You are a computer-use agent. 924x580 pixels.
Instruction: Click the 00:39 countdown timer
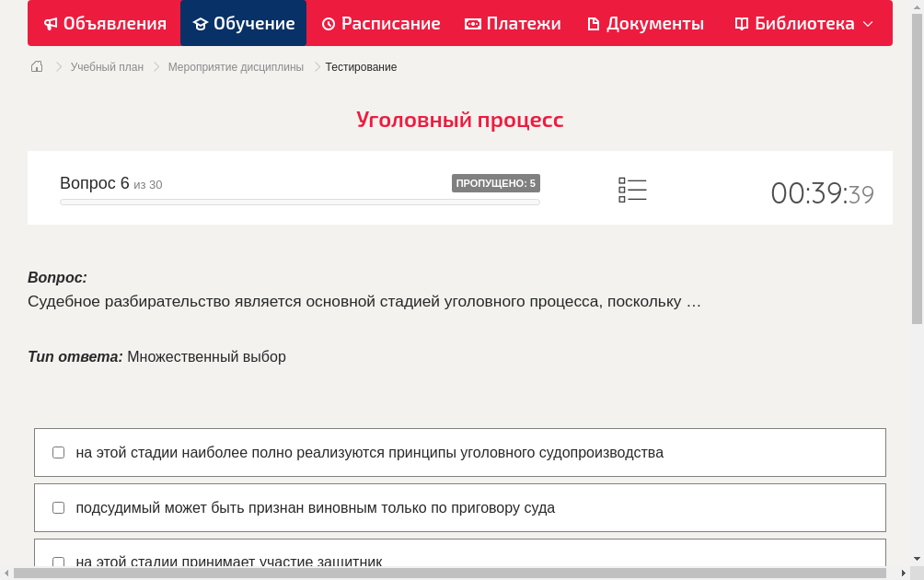822,191
